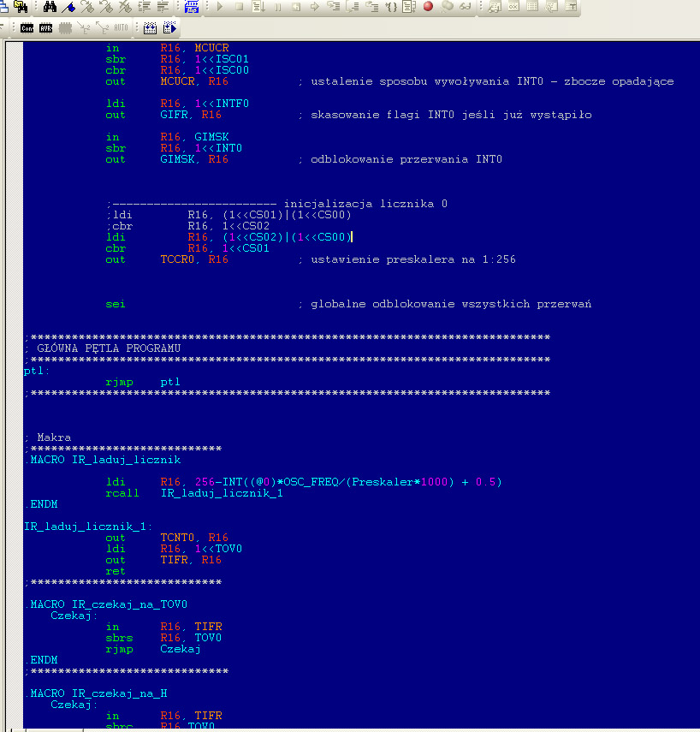This screenshot has width=700, height=732.
Task: Click 'IR_laduj_licznik_1:' label
Action: click(88, 527)
